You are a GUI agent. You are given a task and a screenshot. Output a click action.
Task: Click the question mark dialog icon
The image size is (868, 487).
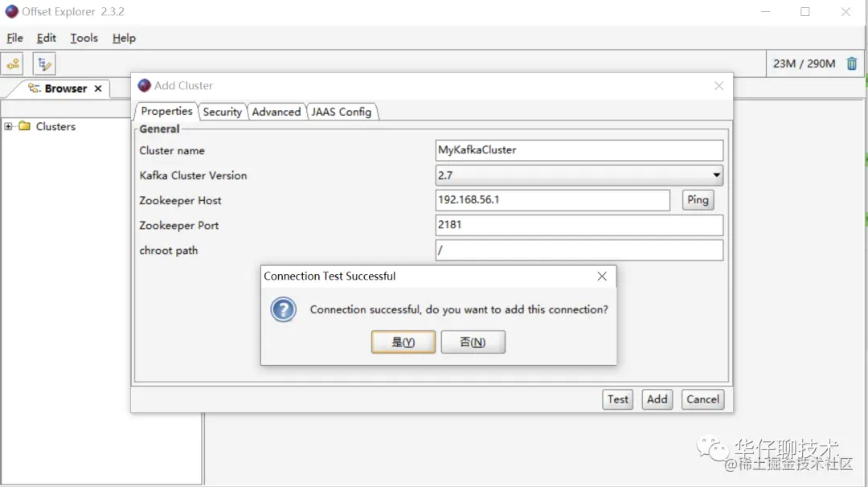284,309
